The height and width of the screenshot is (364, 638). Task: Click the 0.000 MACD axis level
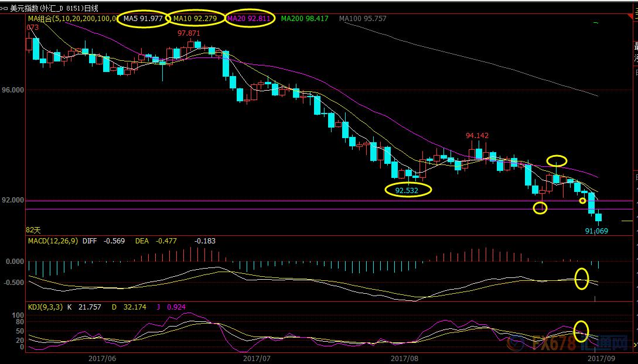coord(15,261)
